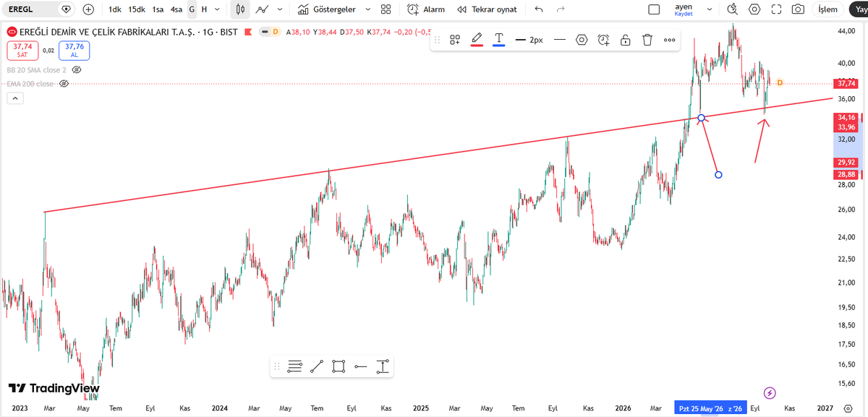The height and width of the screenshot is (417, 868).
Task: Open drawing settings hexagon in floating toolbar
Action: click(x=582, y=40)
